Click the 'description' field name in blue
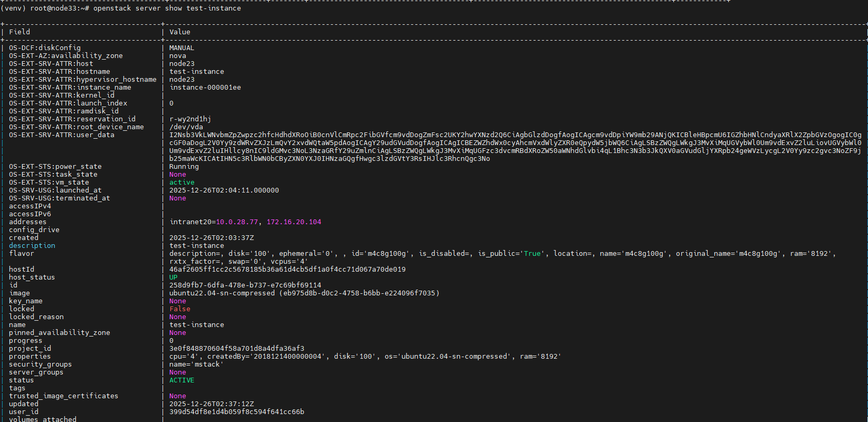The width and height of the screenshot is (868, 422). [x=32, y=246]
